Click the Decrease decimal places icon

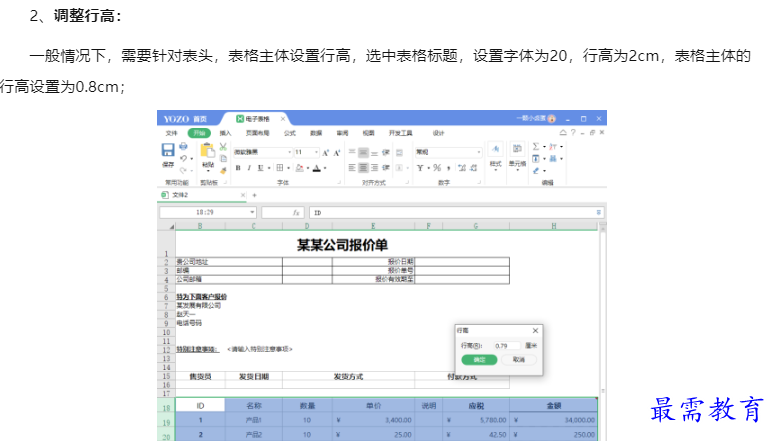coord(474,168)
